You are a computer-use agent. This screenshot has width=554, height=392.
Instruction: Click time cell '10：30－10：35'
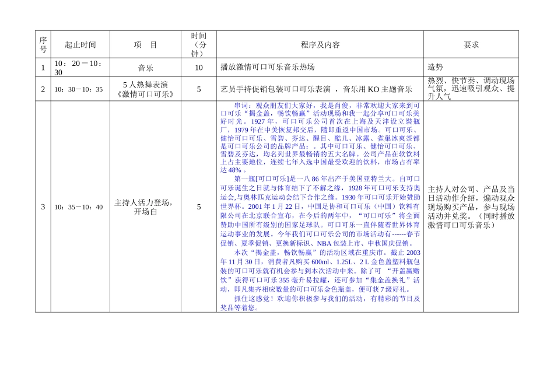pyautogui.click(x=80, y=89)
